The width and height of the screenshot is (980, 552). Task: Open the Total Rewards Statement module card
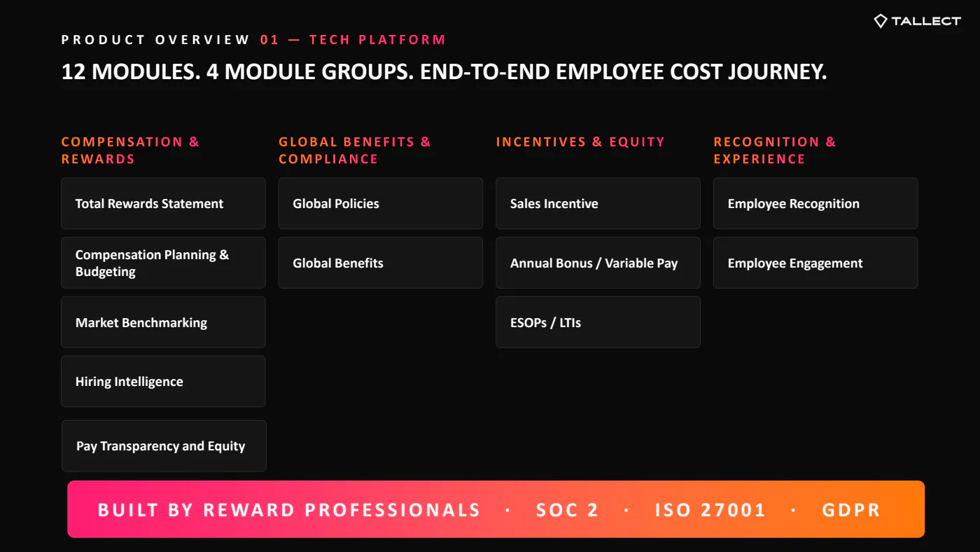click(163, 203)
